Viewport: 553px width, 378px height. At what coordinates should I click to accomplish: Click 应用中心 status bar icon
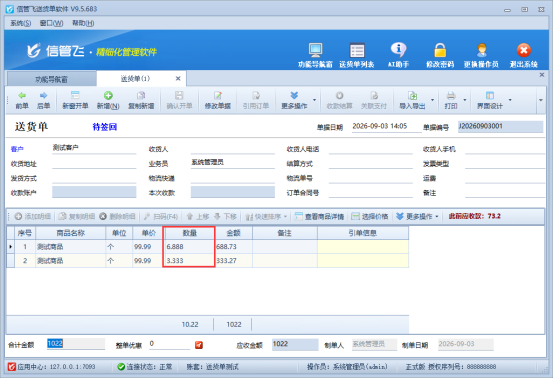[12, 367]
